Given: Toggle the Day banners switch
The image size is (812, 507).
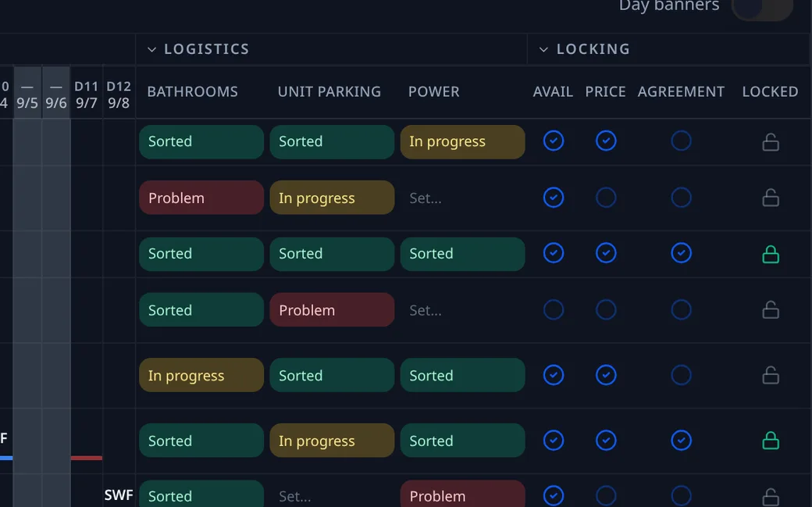Looking at the screenshot, I should pyautogui.click(x=762, y=7).
